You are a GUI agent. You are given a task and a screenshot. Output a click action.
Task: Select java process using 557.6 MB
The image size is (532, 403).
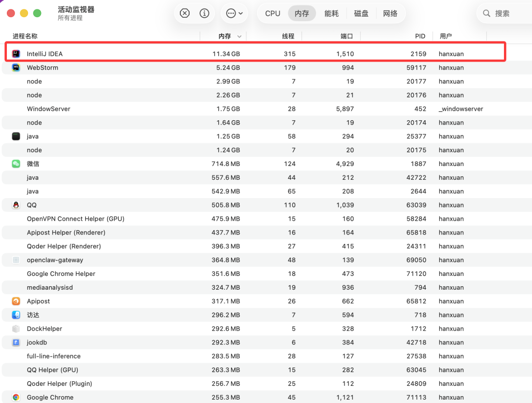click(266, 177)
